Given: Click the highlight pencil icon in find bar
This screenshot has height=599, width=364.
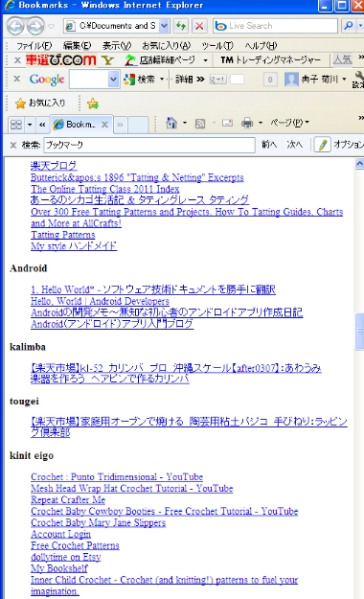Looking at the screenshot, I should 323,145.
